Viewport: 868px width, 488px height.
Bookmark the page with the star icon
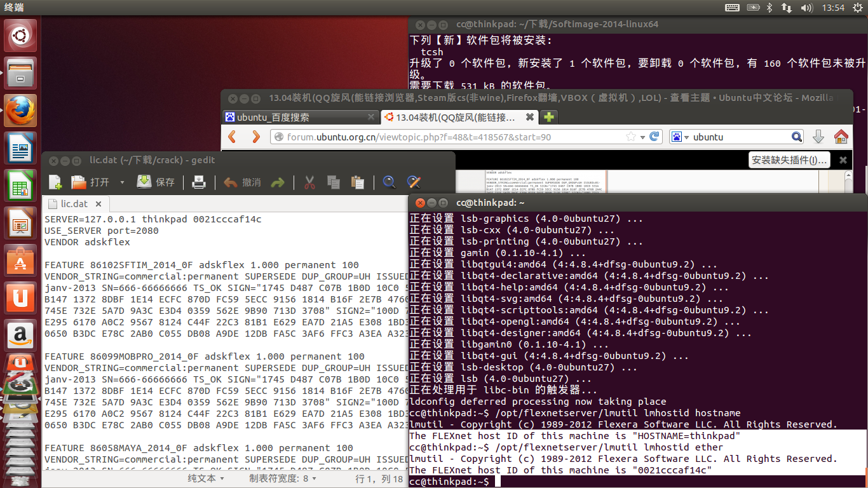pyautogui.click(x=630, y=137)
